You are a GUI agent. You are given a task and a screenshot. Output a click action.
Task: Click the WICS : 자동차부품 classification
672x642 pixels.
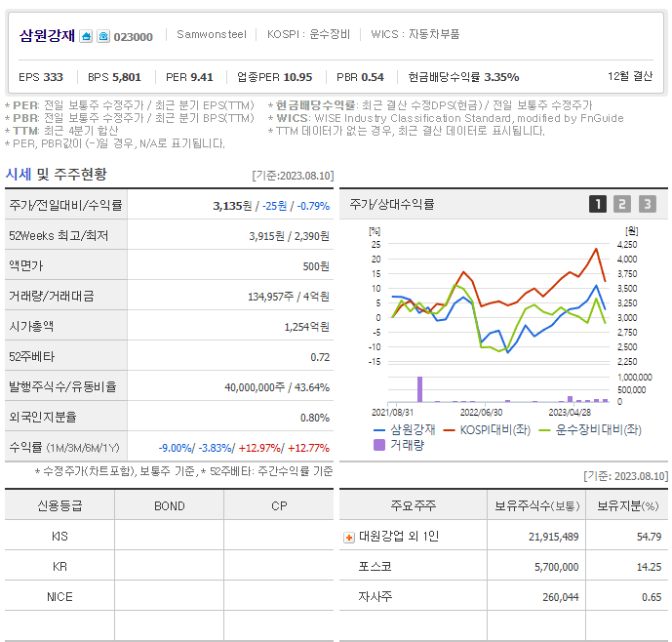pyautogui.click(x=415, y=34)
